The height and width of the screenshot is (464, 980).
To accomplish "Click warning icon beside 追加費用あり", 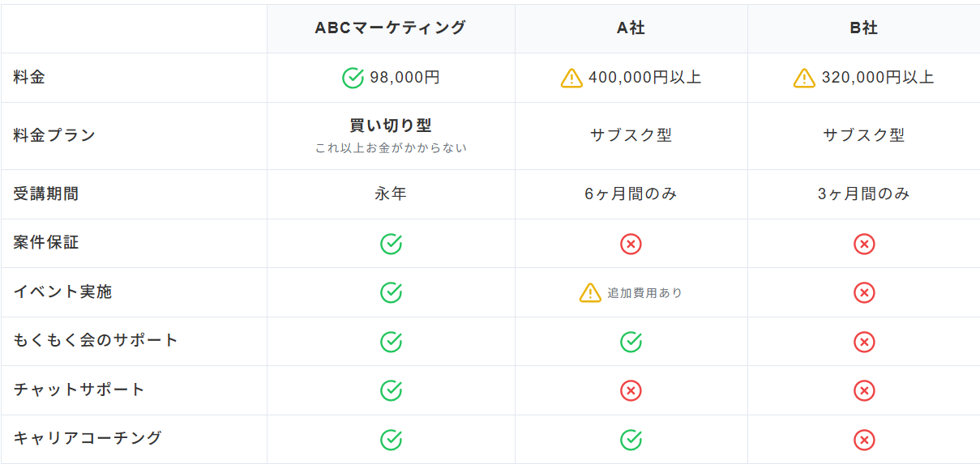I will tap(590, 292).
